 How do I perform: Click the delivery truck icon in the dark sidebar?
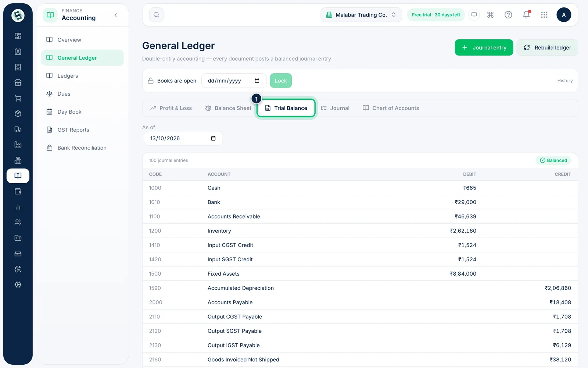18,129
